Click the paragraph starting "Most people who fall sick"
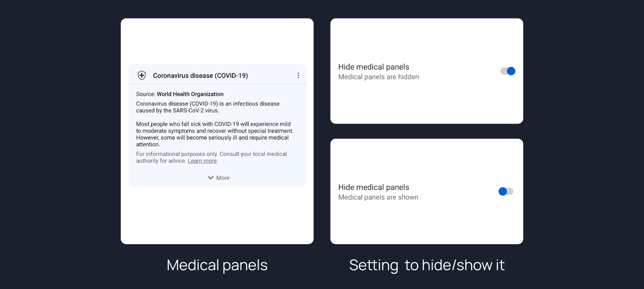 [x=215, y=134]
